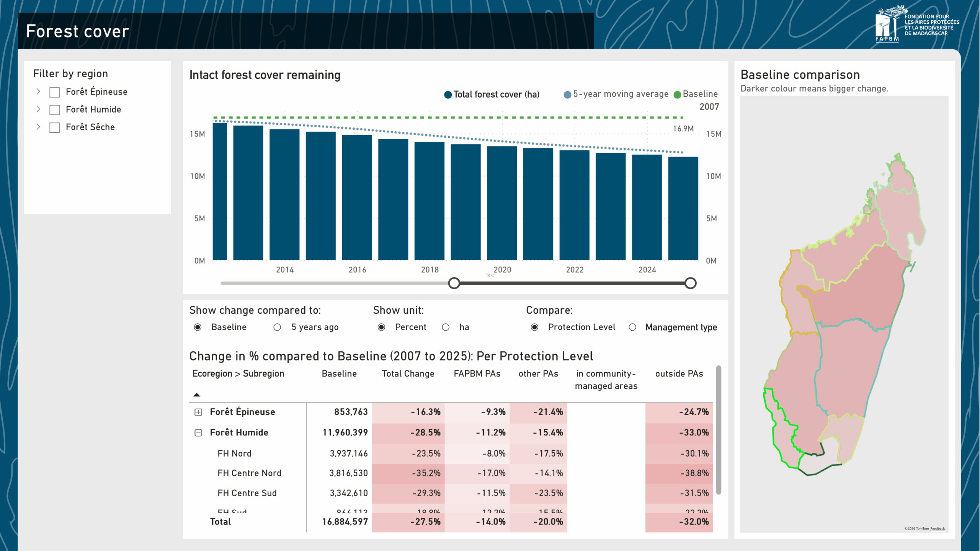Check the Forêt Épineuse region checkbox

tap(55, 92)
